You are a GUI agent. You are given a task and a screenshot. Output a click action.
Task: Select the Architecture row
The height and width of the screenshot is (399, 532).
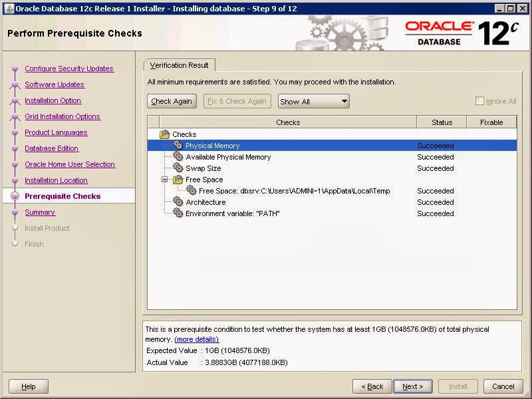click(332, 202)
